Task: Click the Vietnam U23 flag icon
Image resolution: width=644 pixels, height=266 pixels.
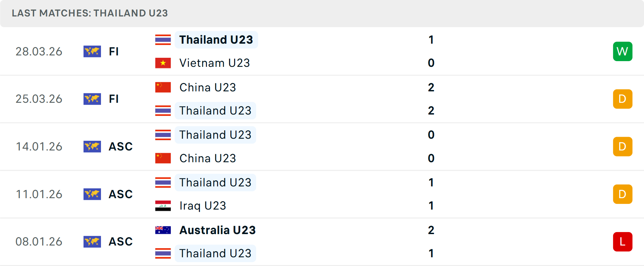Action: pyautogui.click(x=163, y=63)
